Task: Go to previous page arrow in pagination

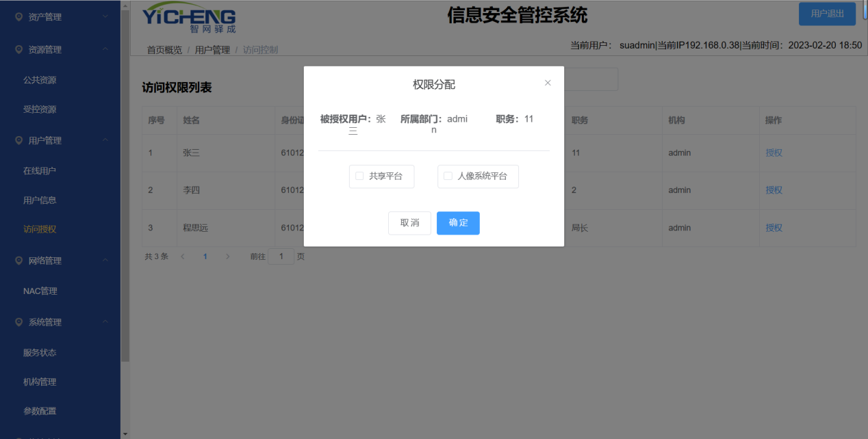Action: pos(183,256)
